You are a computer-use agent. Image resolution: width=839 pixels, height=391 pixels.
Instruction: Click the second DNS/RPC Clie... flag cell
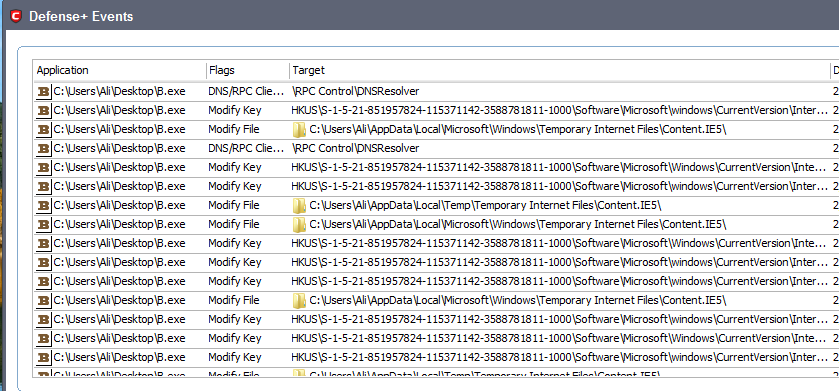[247, 148]
